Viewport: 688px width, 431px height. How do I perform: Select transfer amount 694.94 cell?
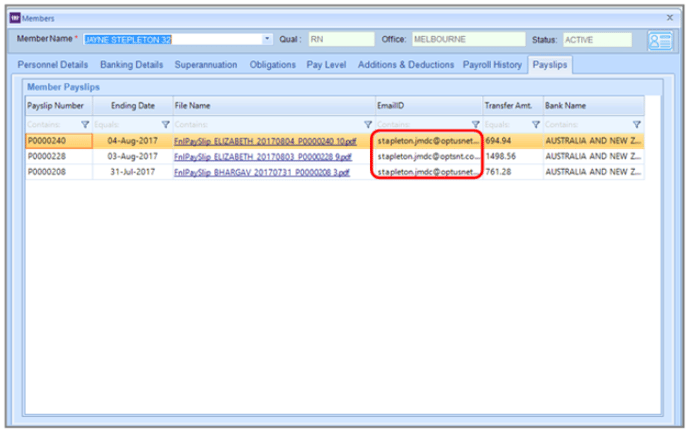513,141
